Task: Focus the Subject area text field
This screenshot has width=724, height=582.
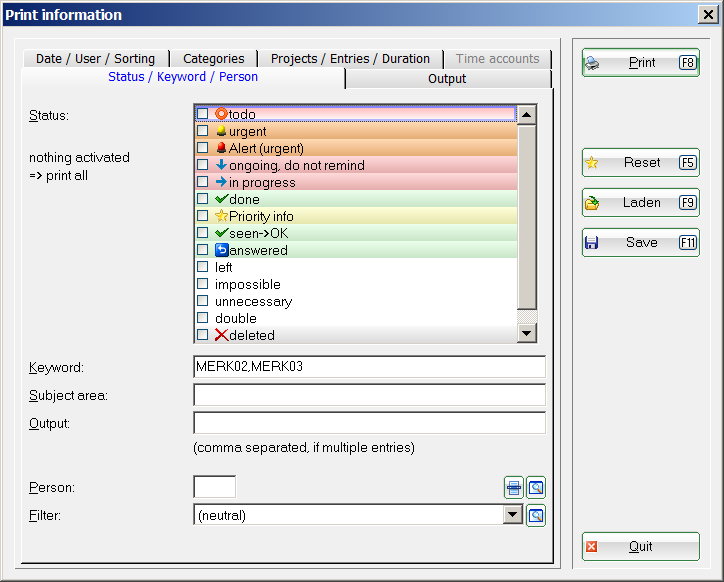Action: [369, 395]
